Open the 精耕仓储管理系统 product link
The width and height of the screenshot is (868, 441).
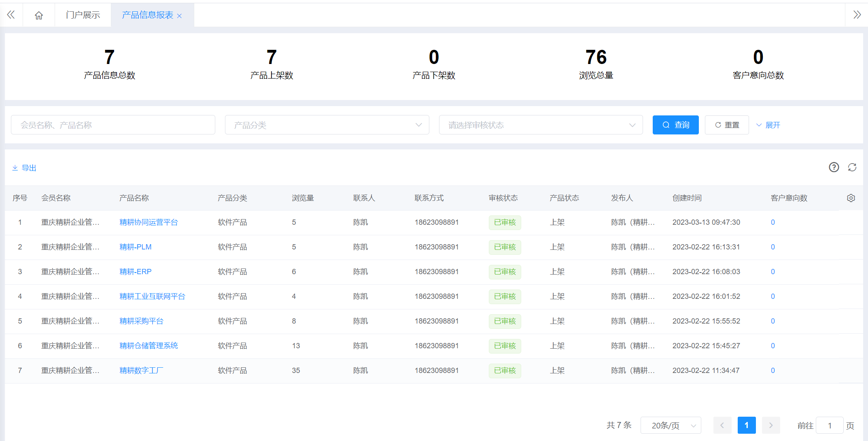(x=149, y=346)
